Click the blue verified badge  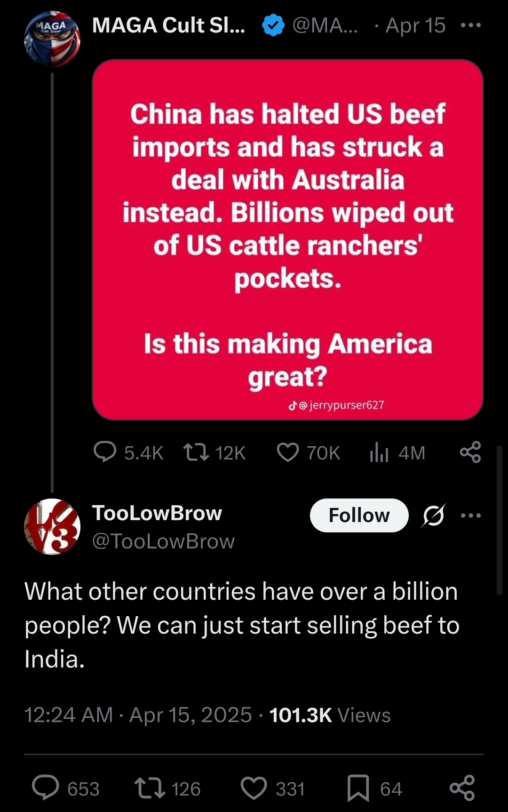273,25
